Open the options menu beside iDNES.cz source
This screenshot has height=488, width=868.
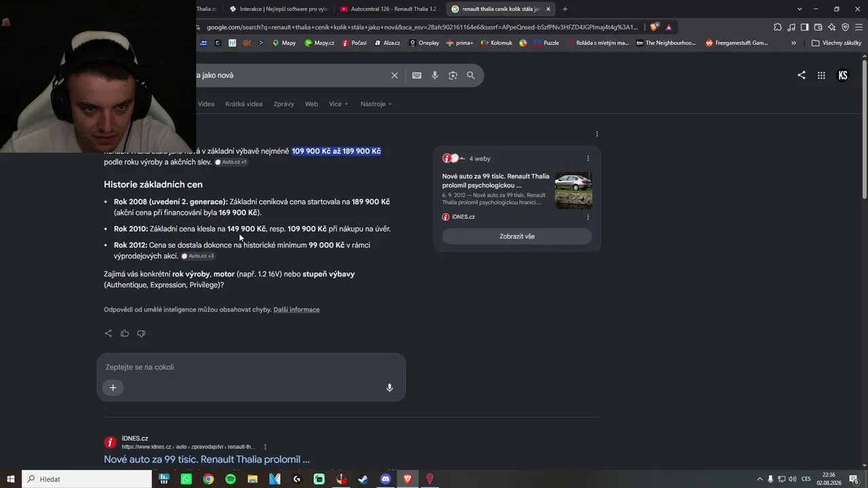click(x=588, y=217)
